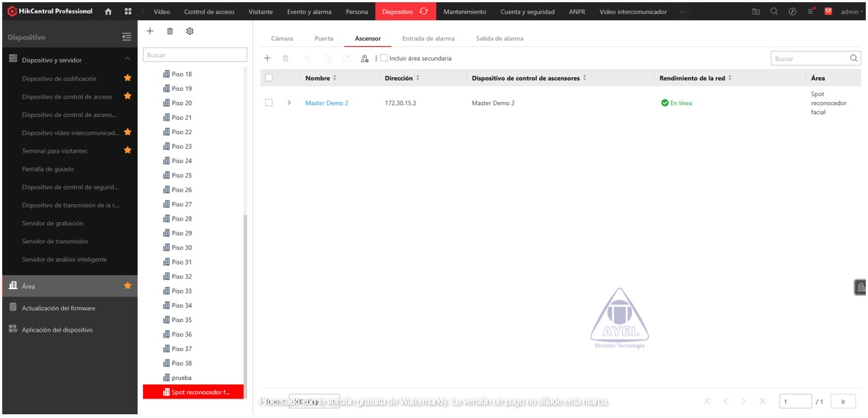Open the apps grid menu icon

(128, 11)
